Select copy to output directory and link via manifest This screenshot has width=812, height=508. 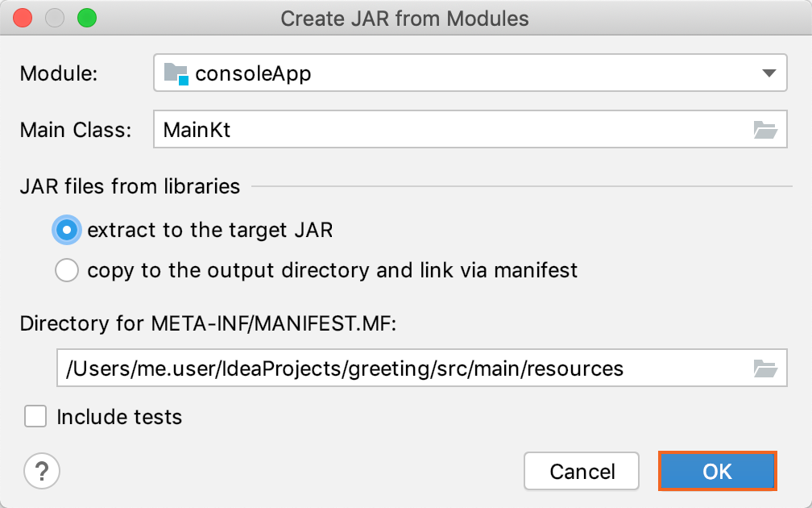pos(66,270)
